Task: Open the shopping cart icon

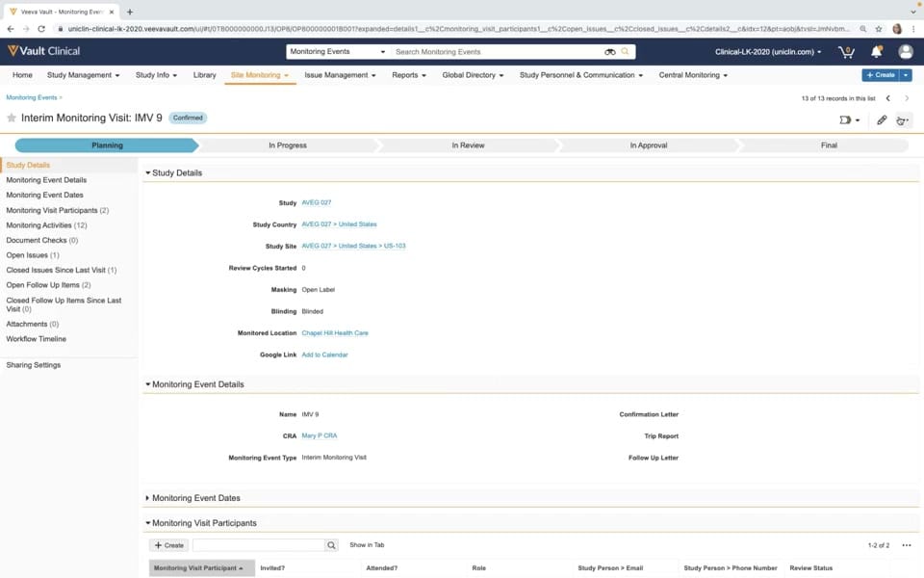Action: coord(846,52)
